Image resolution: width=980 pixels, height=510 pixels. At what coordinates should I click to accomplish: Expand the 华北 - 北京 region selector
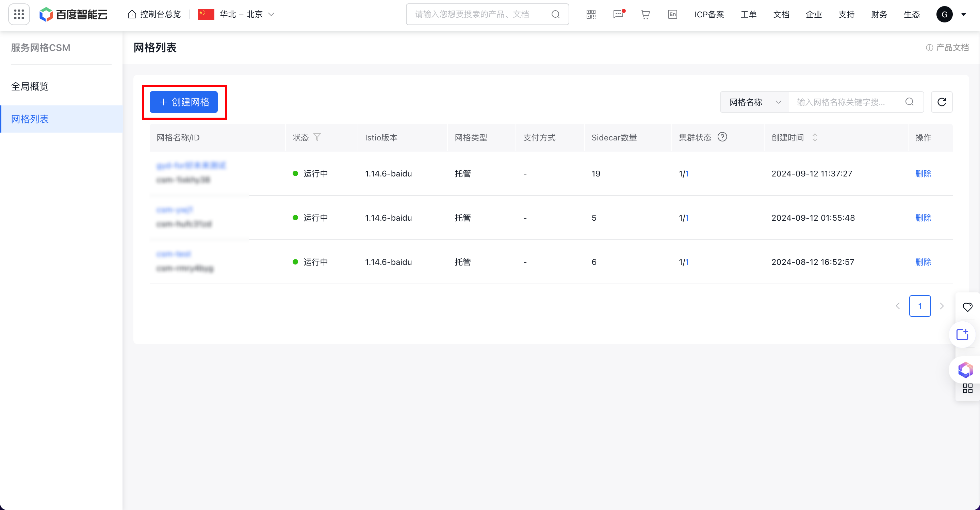pos(236,14)
